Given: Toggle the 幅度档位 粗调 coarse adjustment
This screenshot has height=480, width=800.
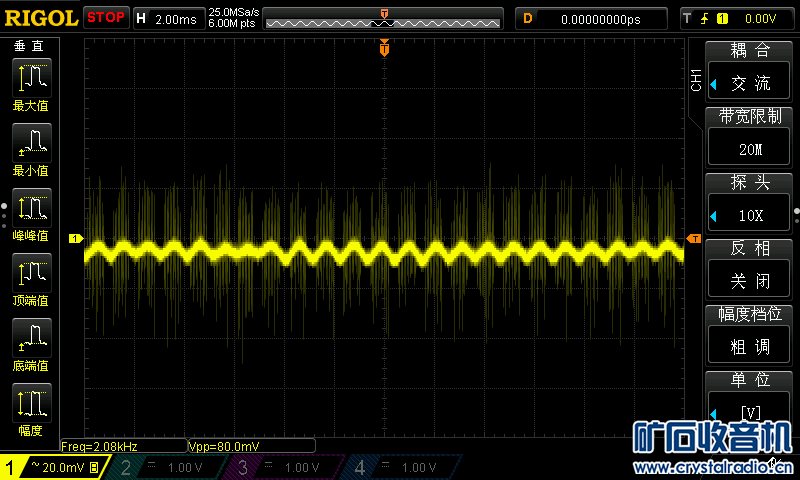Looking at the screenshot, I should 750,346.
